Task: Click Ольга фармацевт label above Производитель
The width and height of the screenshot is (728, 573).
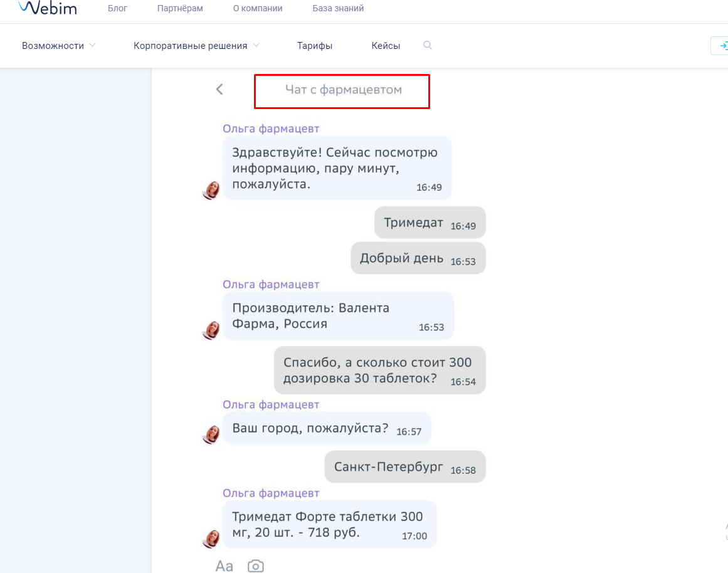Action: pos(271,284)
